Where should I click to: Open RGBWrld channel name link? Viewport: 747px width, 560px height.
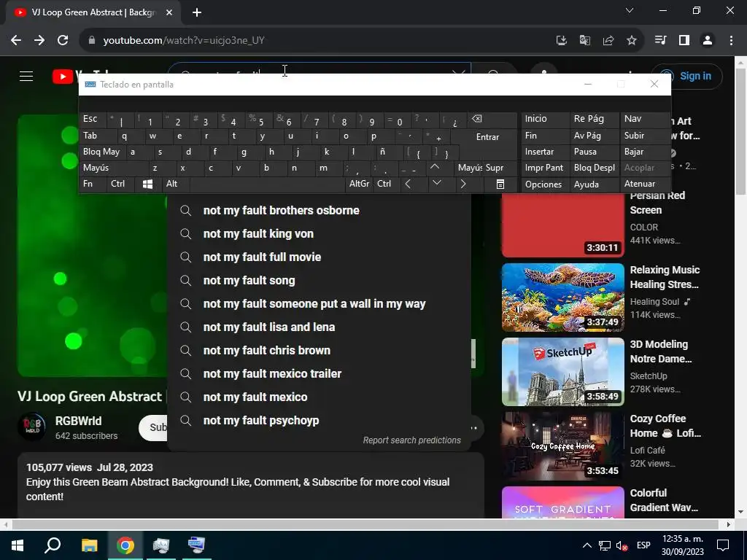pos(78,421)
